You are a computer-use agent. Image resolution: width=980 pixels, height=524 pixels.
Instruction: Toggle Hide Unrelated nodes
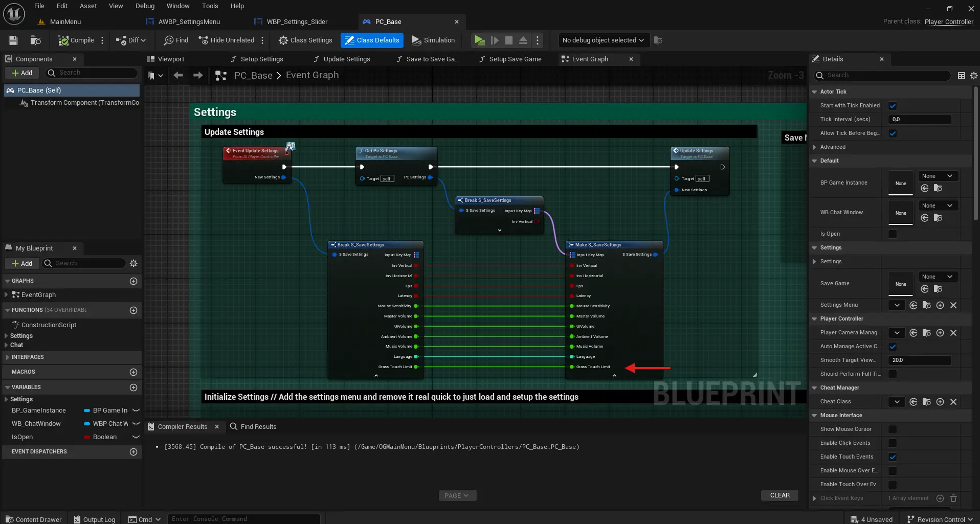point(227,40)
